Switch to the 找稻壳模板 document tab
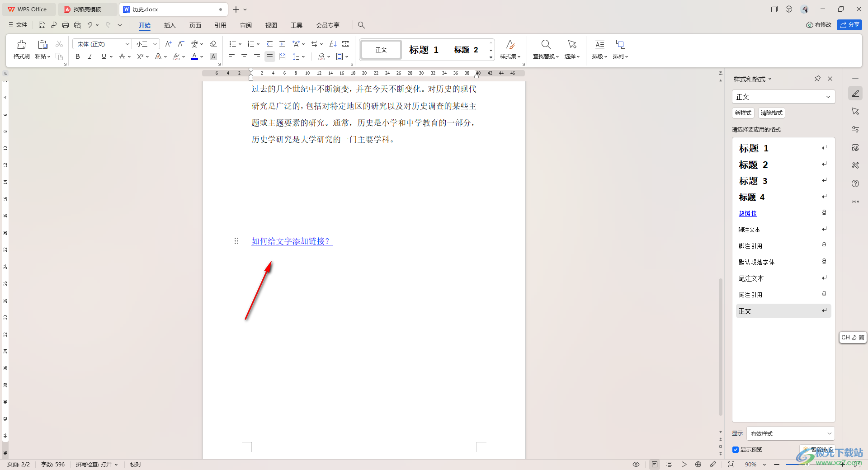The height and width of the screenshot is (470, 868). point(87,9)
